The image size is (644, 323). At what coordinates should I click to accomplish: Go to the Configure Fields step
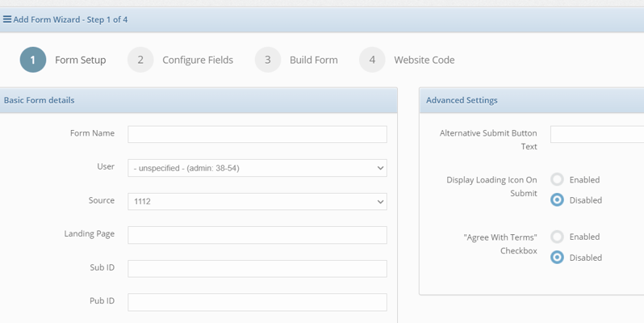198,60
